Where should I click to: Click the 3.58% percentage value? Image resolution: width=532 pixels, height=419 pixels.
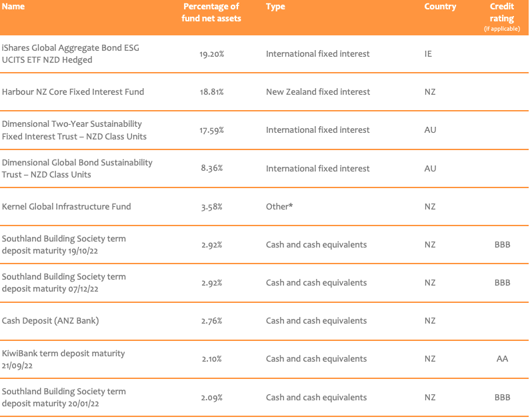pos(211,207)
